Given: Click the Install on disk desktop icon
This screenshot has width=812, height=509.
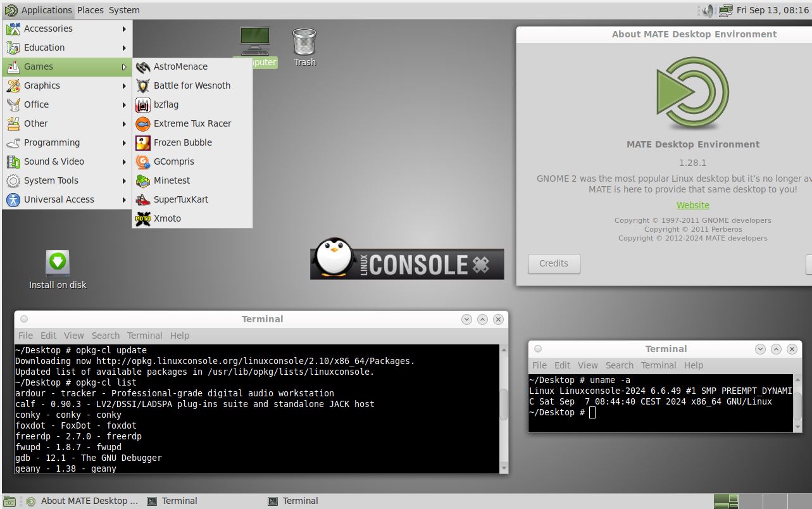Looking at the screenshot, I should (x=58, y=270).
